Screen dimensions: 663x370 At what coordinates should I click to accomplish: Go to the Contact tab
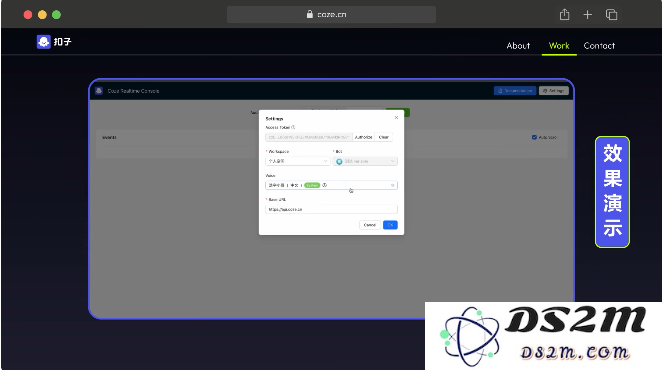(599, 46)
